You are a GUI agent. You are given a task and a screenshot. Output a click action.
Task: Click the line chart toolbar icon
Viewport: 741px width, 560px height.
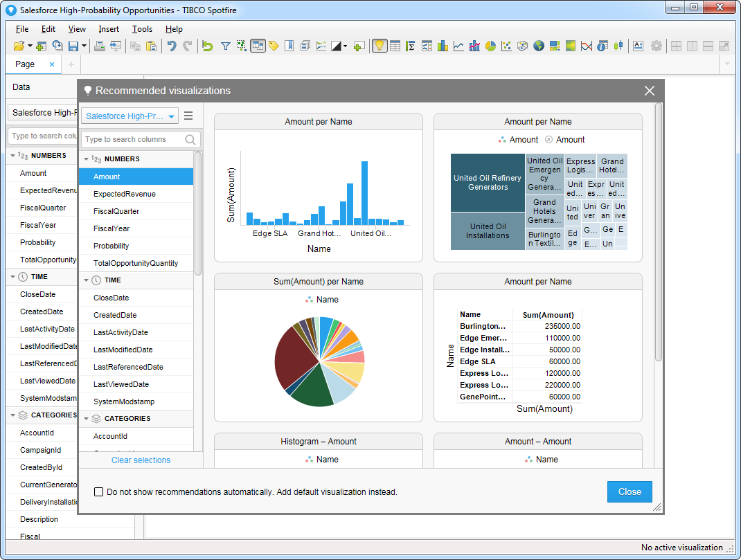[x=458, y=46]
